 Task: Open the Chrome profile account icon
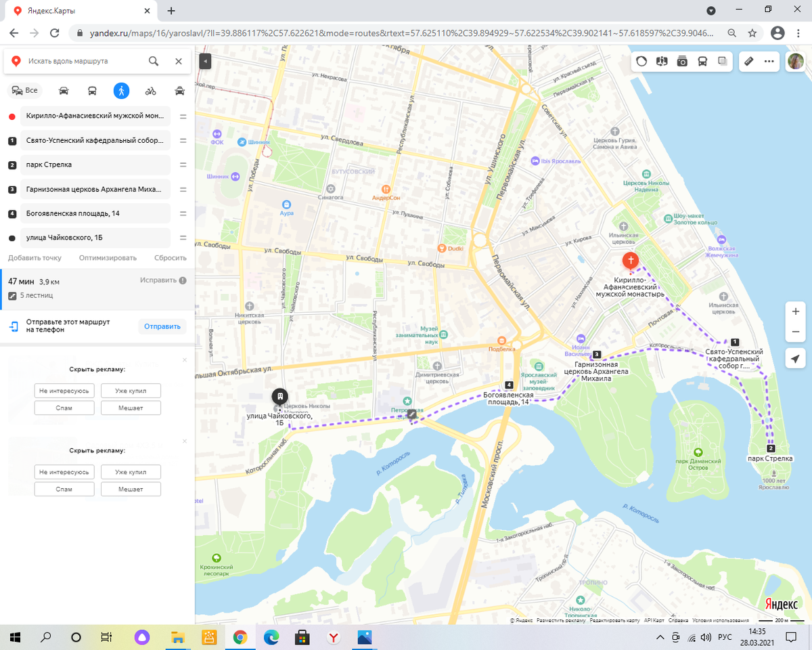(x=777, y=32)
